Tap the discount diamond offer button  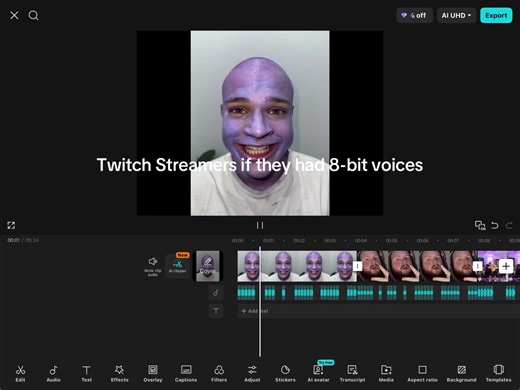point(414,15)
